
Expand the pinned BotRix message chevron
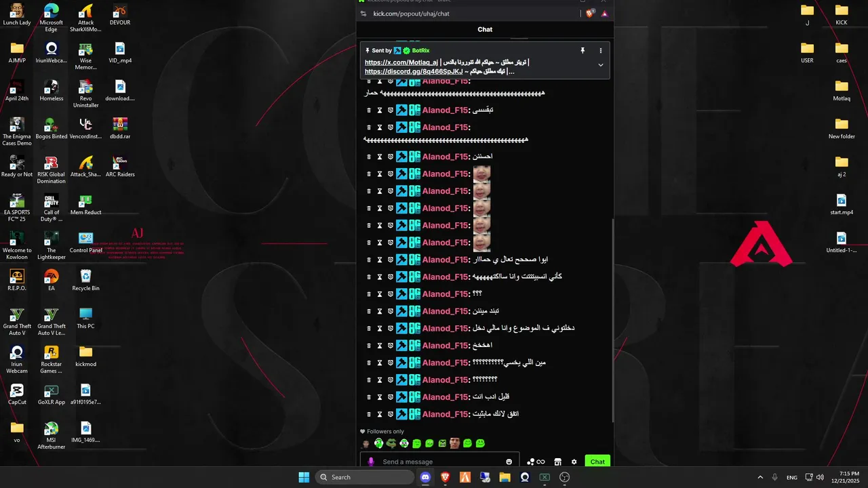pyautogui.click(x=600, y=65)
